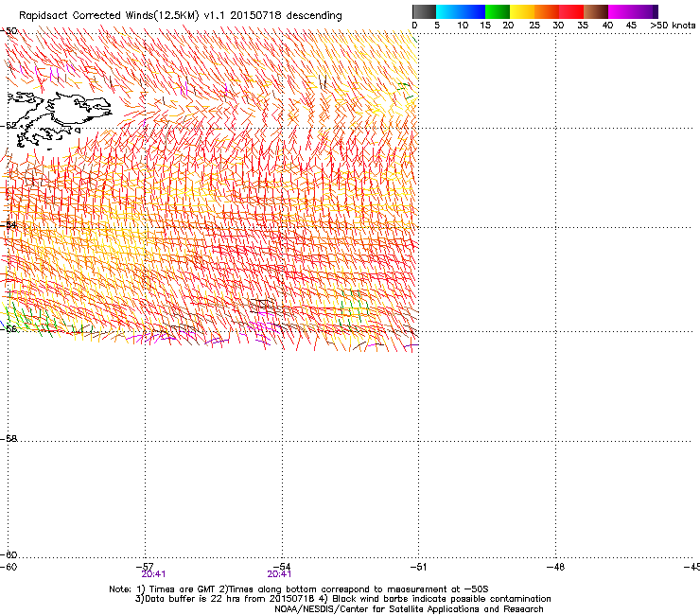Click the 'Black wind barbs indicate possible contamination' note

[x=435, y=599]
